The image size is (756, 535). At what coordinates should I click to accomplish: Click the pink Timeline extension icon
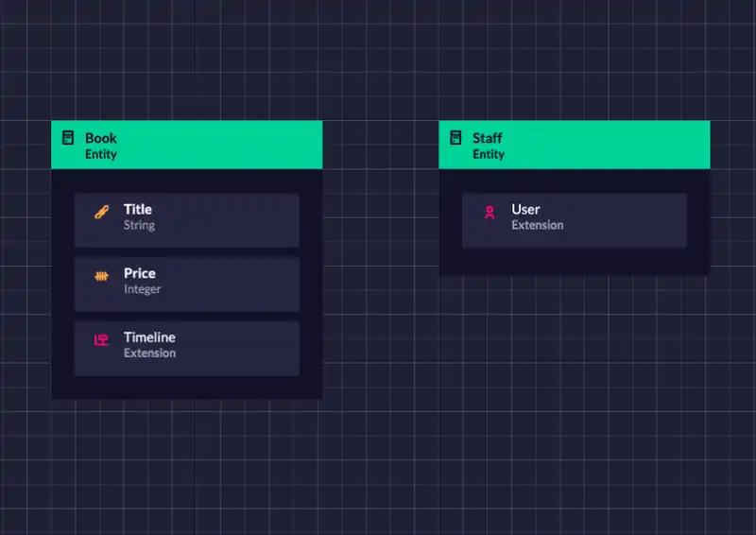[x=101, y=340]
